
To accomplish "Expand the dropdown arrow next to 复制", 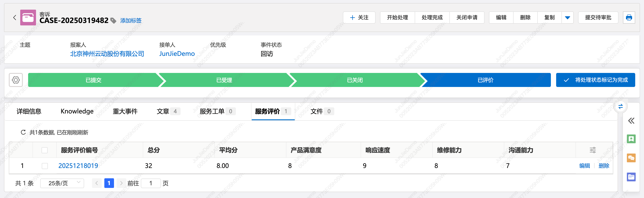I will pos(568,18).
